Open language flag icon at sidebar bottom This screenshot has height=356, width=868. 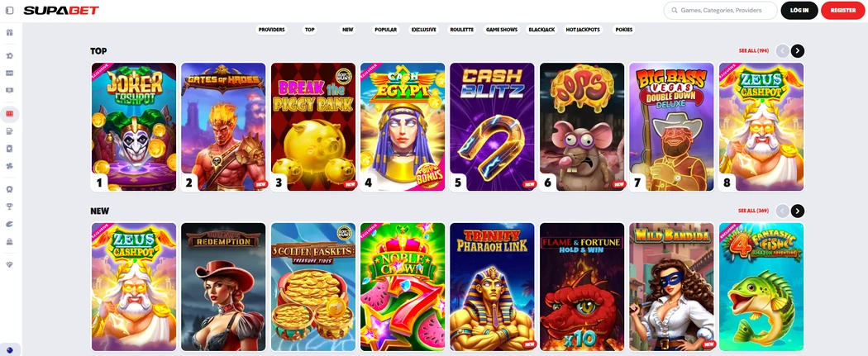9,350
